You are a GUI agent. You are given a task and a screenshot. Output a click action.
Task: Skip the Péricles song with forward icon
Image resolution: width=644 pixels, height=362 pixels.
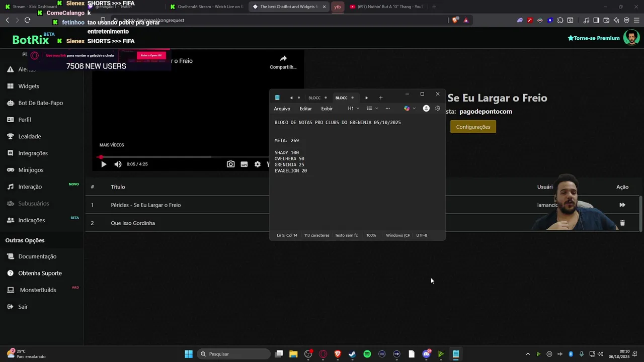pyautogui.click(x=622, y=205)
